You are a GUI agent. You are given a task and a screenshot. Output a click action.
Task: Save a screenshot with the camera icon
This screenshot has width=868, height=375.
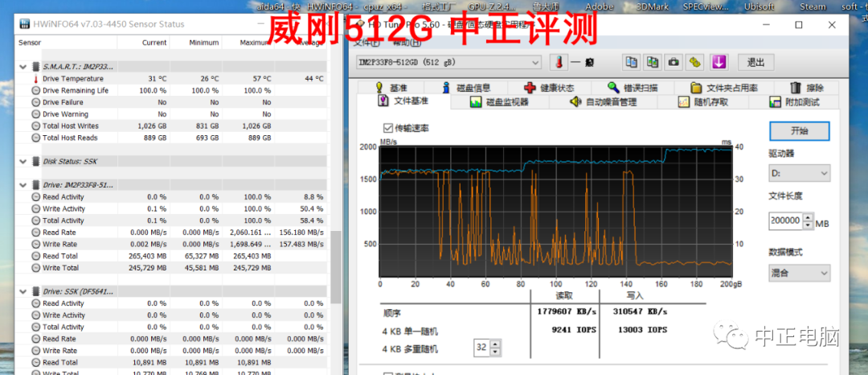(674, 62)
